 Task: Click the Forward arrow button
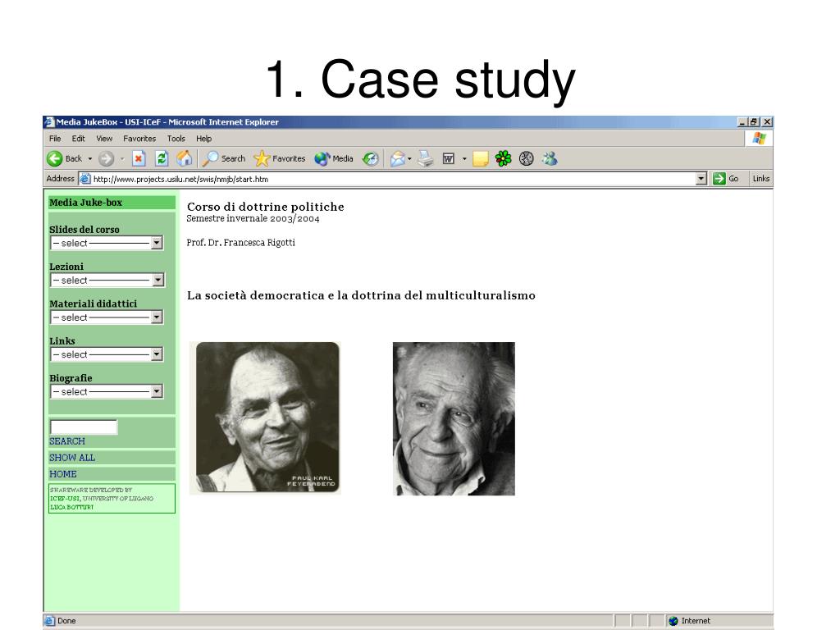click(106, 158)
